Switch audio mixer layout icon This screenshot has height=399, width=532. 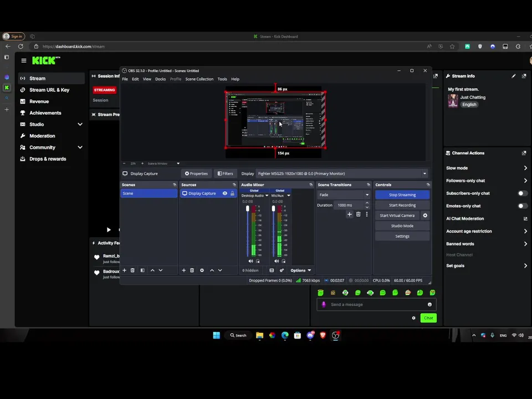(x=272, y=270)
